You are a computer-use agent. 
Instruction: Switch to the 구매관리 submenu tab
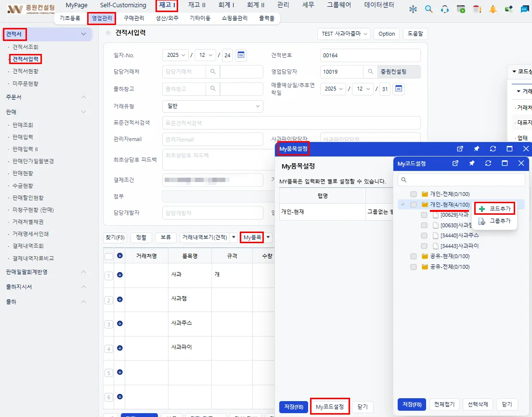pos(134,18)
